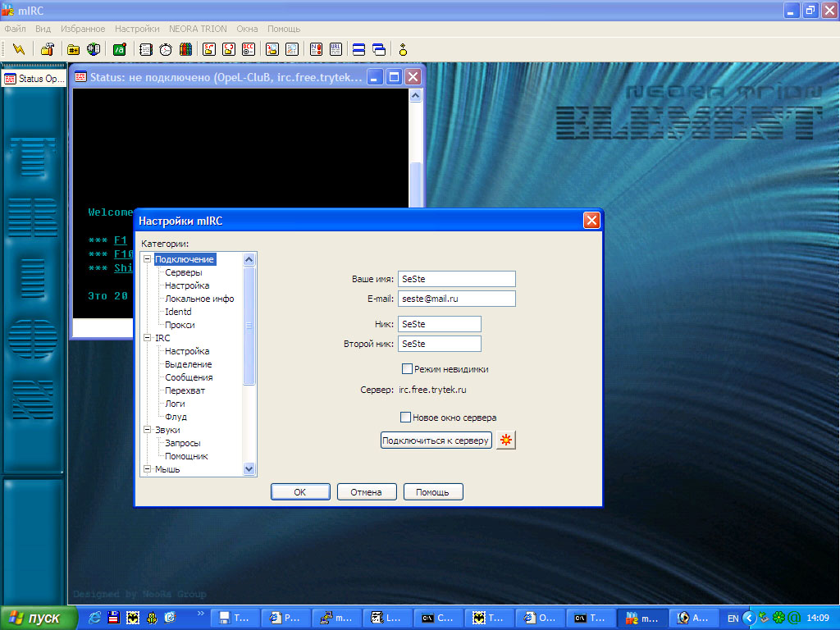Click the Tile windows toolbar icon
The image size is (840, 630).
pyautogui.click(x=359, y=49)
